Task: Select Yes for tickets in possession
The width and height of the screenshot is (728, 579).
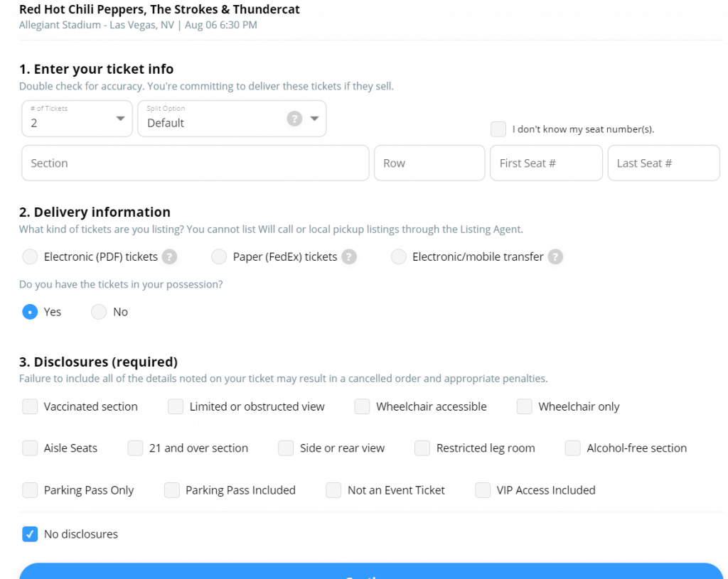Action: coord(30,312)
